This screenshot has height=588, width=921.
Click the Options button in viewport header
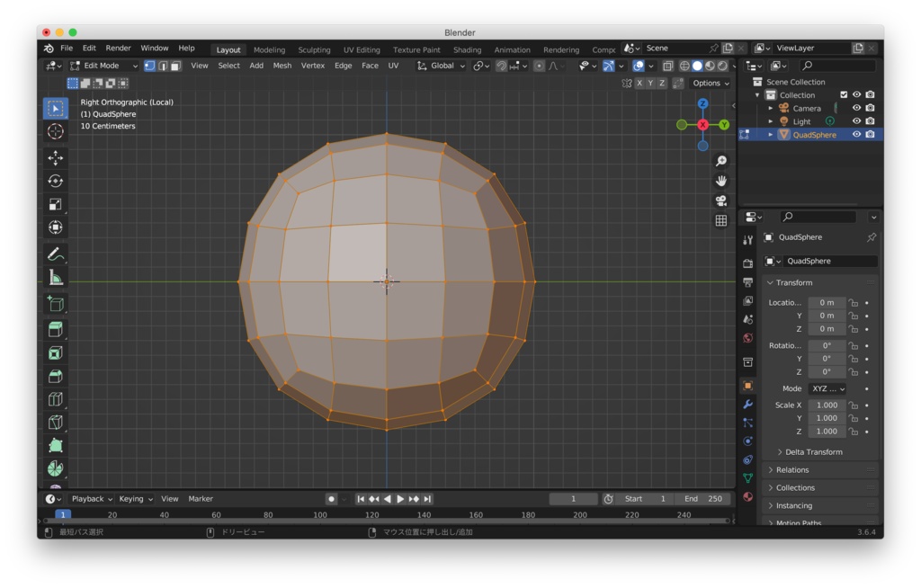pyautogui.click(x=710, y=83)
